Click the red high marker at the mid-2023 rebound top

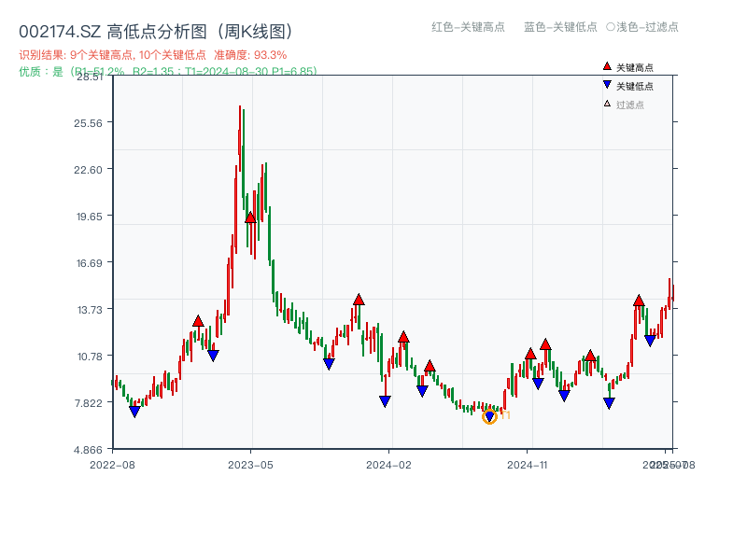tap(197, 321)
